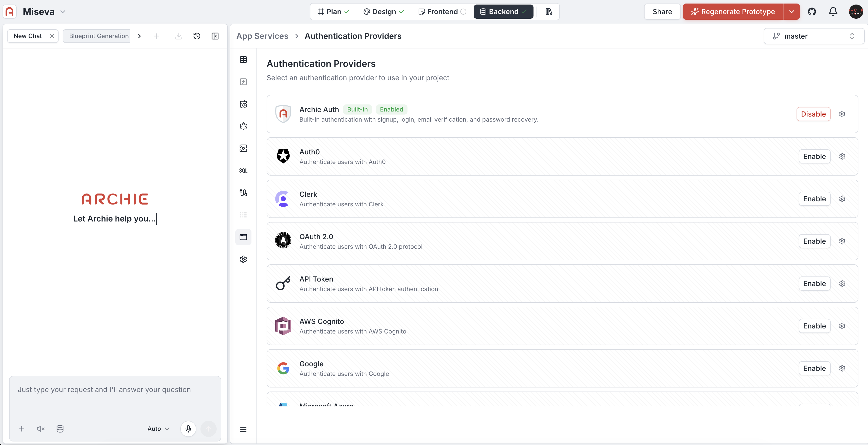Enable API Token provider
Screen dimensions: 868x445
click(x=814, y=284)
